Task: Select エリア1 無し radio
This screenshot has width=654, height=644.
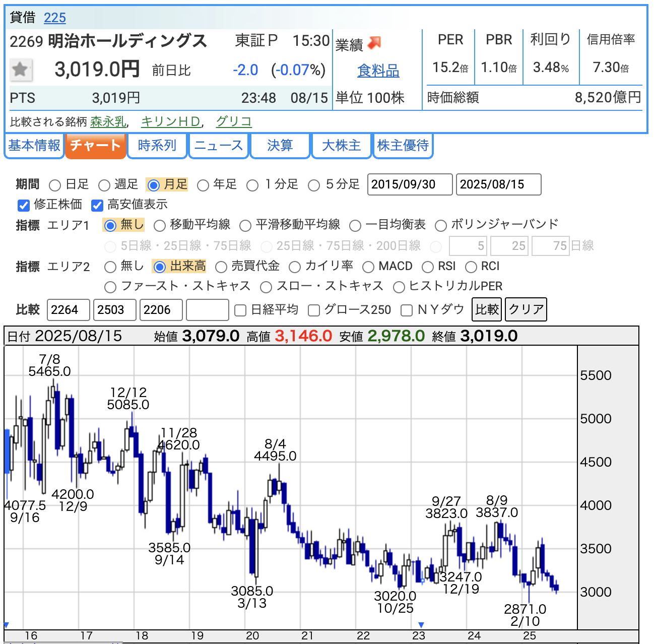Action: 110,225
